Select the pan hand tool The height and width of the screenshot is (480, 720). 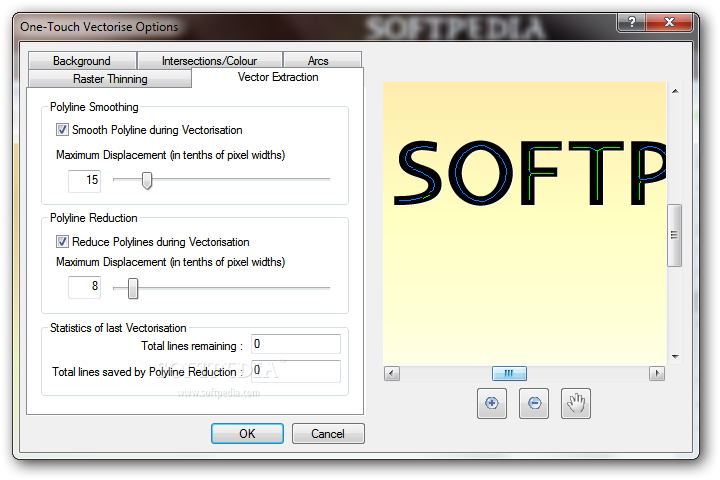(x=576, y=403)
